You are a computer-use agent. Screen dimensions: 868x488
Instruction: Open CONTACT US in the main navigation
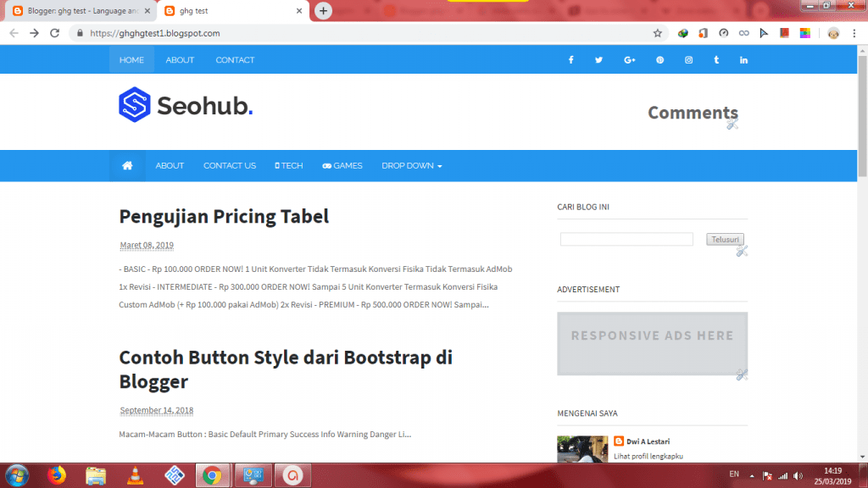pos(230,165)
